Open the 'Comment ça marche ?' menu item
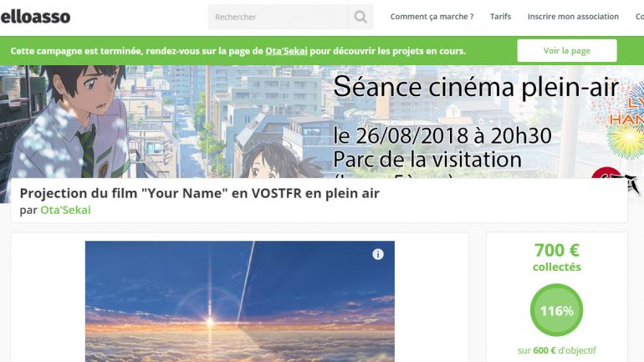Screen dimensions: 644x362 pos(432,17)
